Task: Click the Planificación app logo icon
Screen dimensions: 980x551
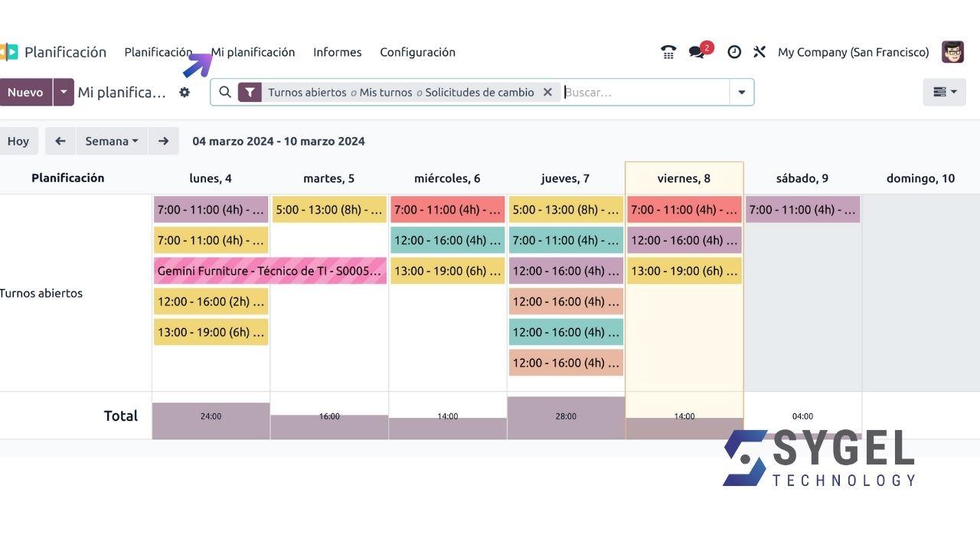Action: click(x=11, y=52)
